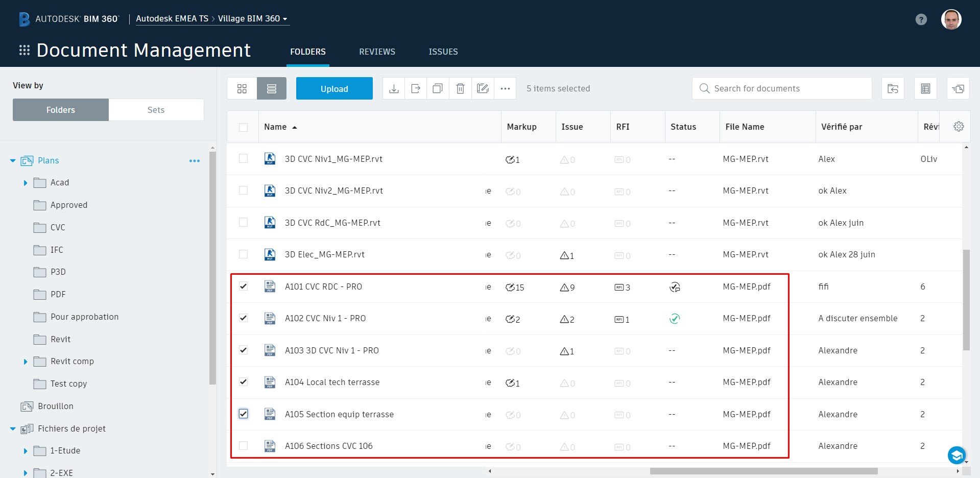Click the Upload button
Screen dimensions: 980x478
coord(334,88)
